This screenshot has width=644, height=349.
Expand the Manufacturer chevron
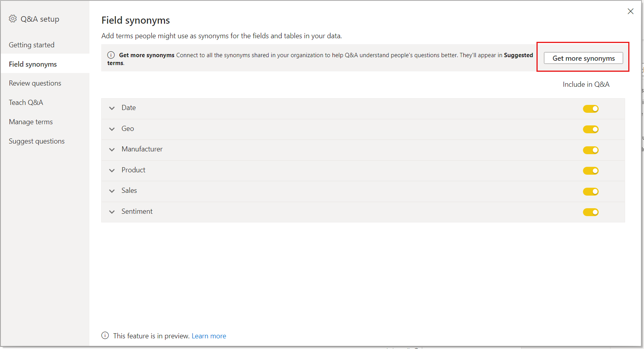(x=112, y=149)
